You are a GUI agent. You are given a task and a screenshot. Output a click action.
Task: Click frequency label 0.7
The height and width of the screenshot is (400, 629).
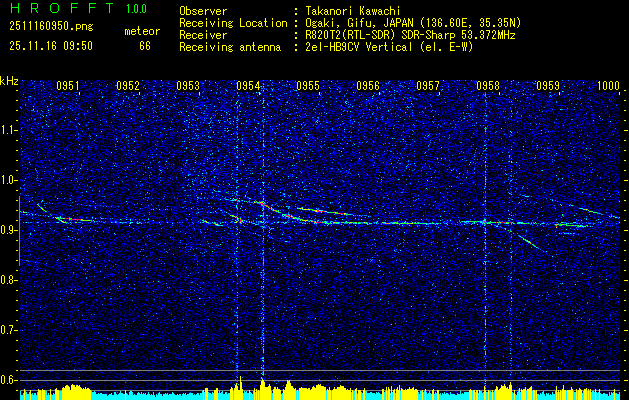coord(9,330)
